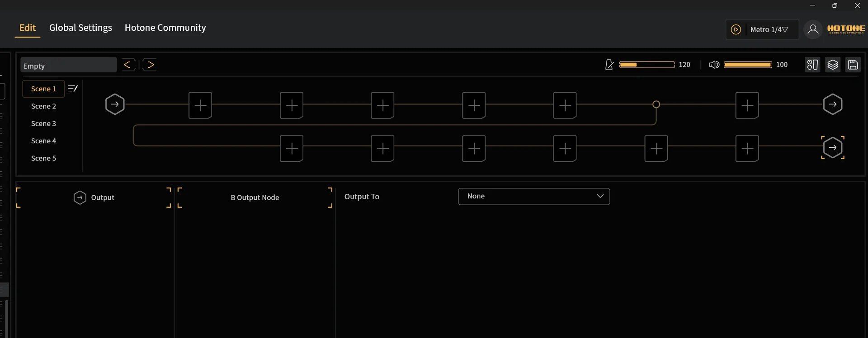Select the chain split point circle node
This screenshot has height=338, width=868.
point(656,104)
